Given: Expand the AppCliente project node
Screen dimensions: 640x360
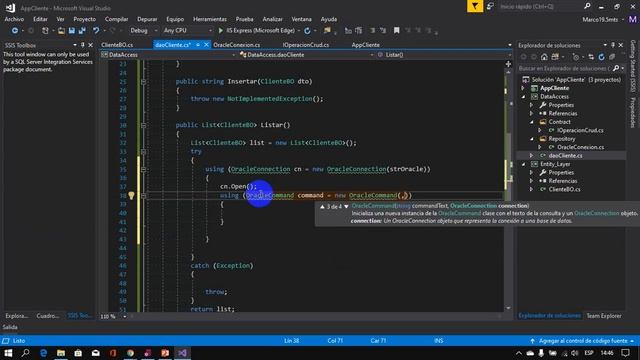Looking at the screenshot, I should tap(524, 88).
